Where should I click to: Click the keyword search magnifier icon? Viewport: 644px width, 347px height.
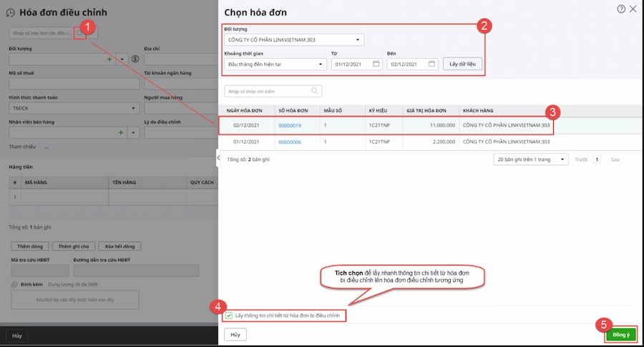314,91
